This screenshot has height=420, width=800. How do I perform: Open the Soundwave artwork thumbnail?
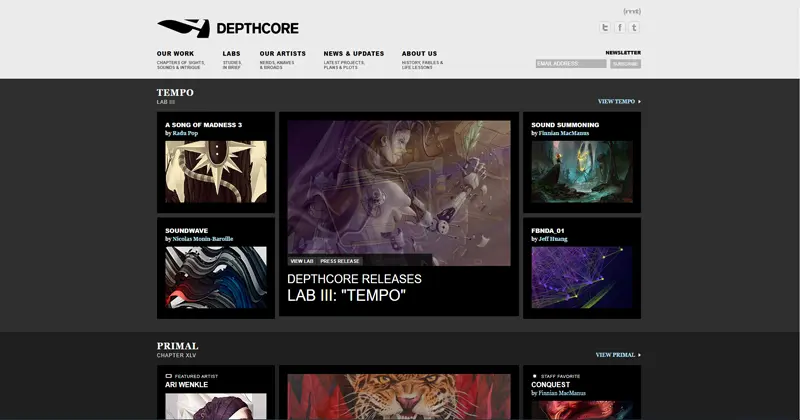coord(216,278)
